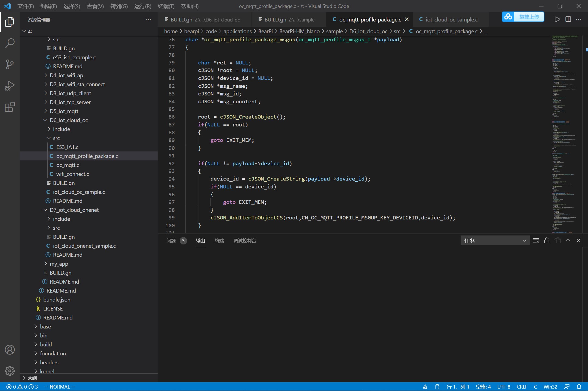Click CRLF line ending in status bar
Image resolution: width=588 pixels, height=391 pixels.
coord(522,387)
